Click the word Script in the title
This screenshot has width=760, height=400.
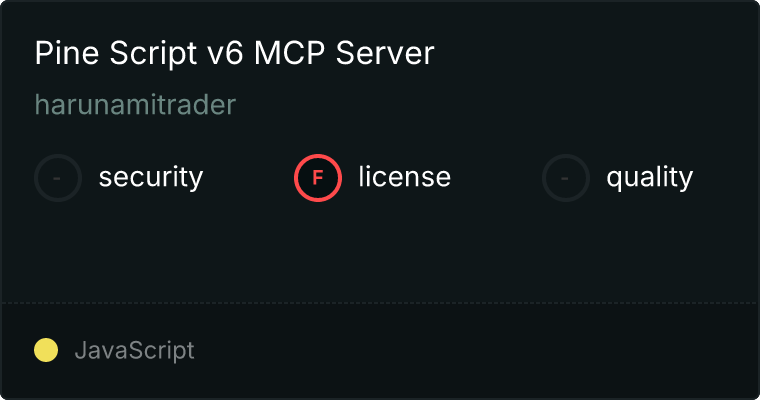(x=153, y=54)
